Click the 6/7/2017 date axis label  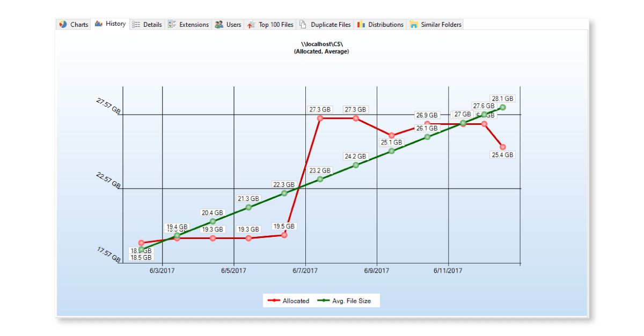click(x=305, y=271)
